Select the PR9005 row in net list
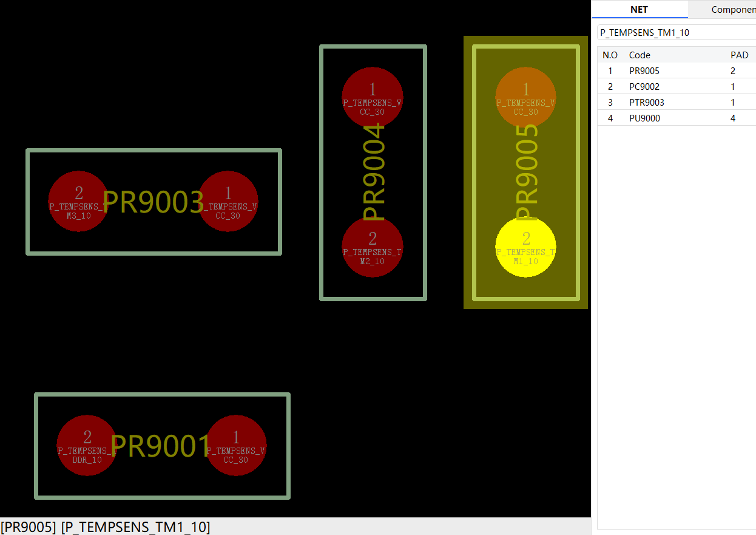This screenshot has height=535, width=756. point(677,71)
